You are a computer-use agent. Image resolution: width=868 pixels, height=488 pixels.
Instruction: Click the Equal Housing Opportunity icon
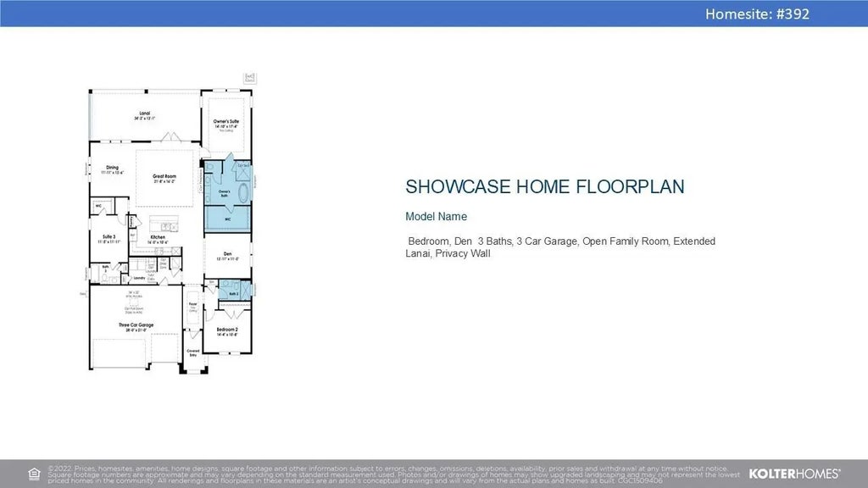(x=34, y=474)
